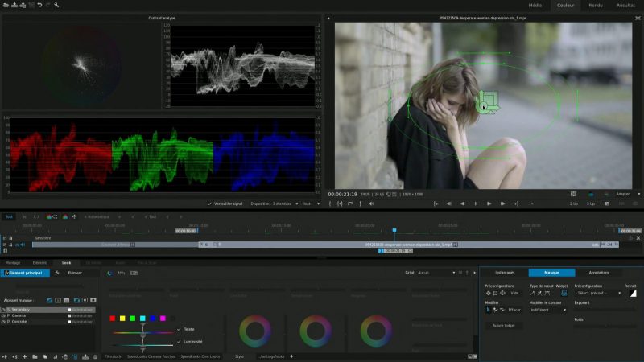Toggle the Luminosité checkbox
The width and height of the screenshot is (644, 362).
pos(179,341)
